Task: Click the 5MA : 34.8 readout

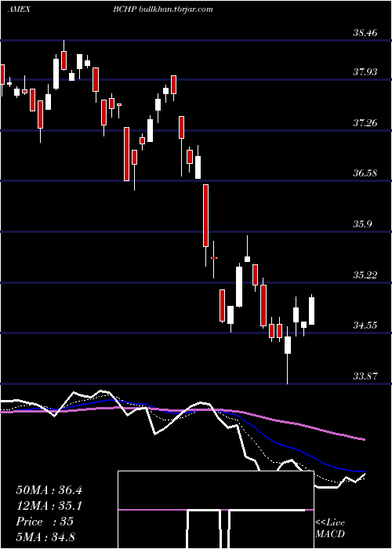Action: pos(45,536)
